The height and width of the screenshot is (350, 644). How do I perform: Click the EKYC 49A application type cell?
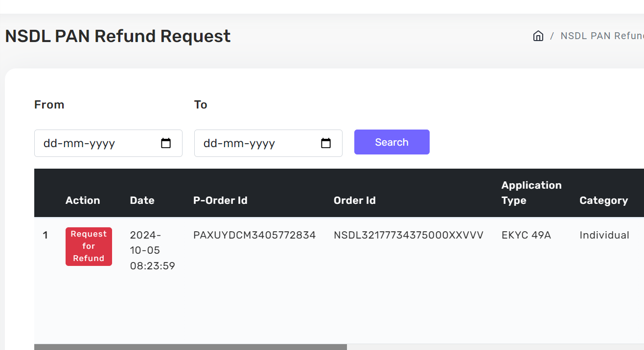pyautogui.click(x=526, y=235)
